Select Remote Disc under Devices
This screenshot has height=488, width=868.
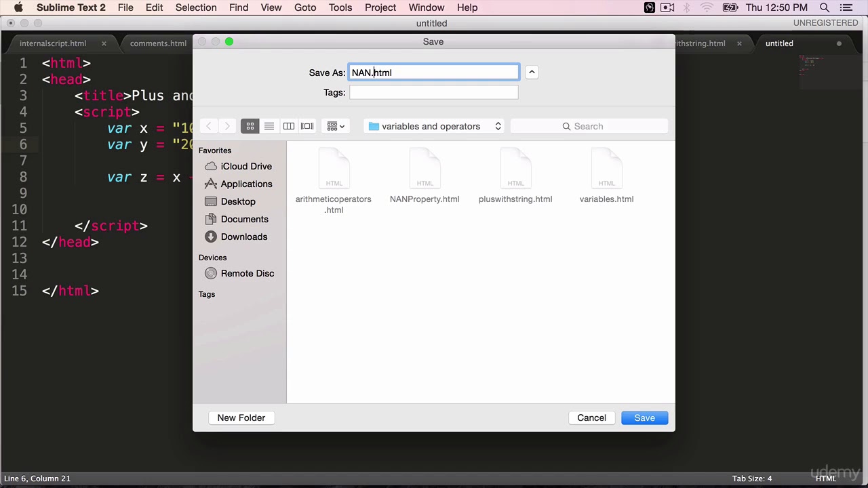click(239, 273)
